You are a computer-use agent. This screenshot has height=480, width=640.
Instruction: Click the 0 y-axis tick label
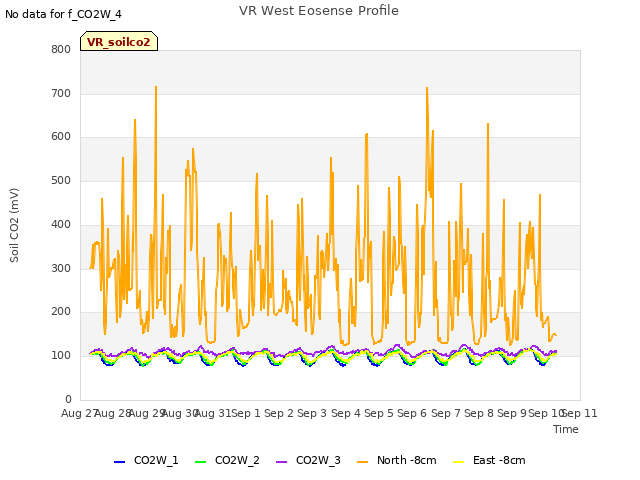(x=68, y=399)
